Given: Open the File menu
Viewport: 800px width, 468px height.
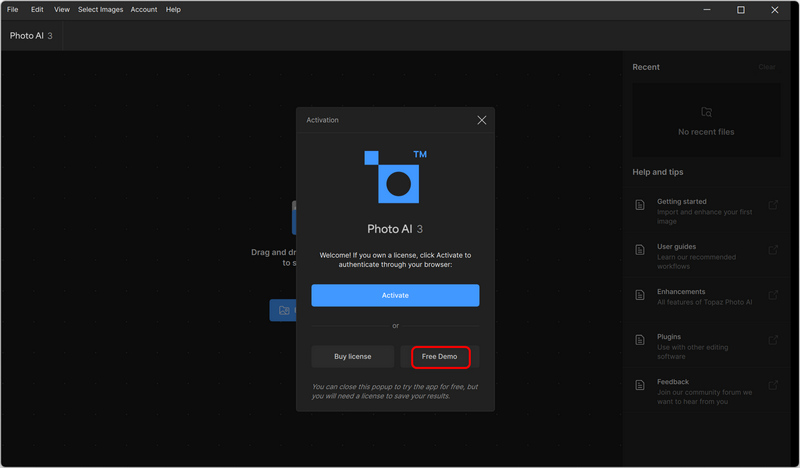Looking at the screenshot, I should click(x=12, y=9).
